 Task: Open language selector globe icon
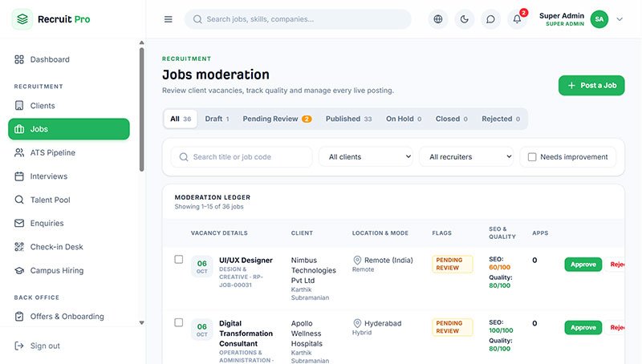(x=437, y=19)
